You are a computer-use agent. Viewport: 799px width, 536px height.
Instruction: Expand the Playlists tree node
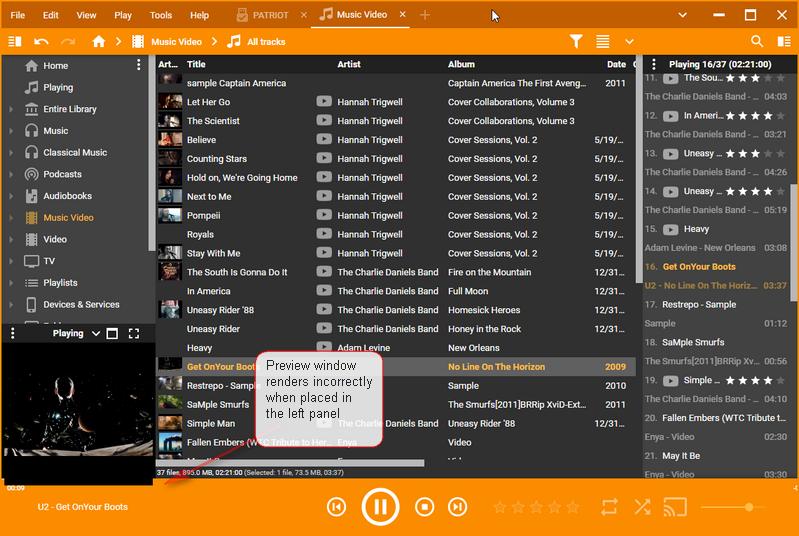pyautogui.click(x=11, y=283)
